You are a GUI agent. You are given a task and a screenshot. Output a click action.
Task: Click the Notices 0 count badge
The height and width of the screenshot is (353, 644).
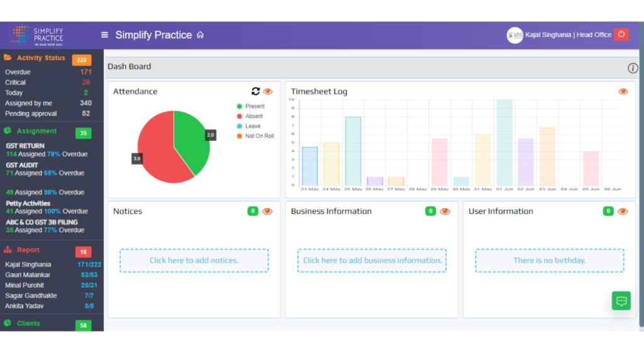253,211
